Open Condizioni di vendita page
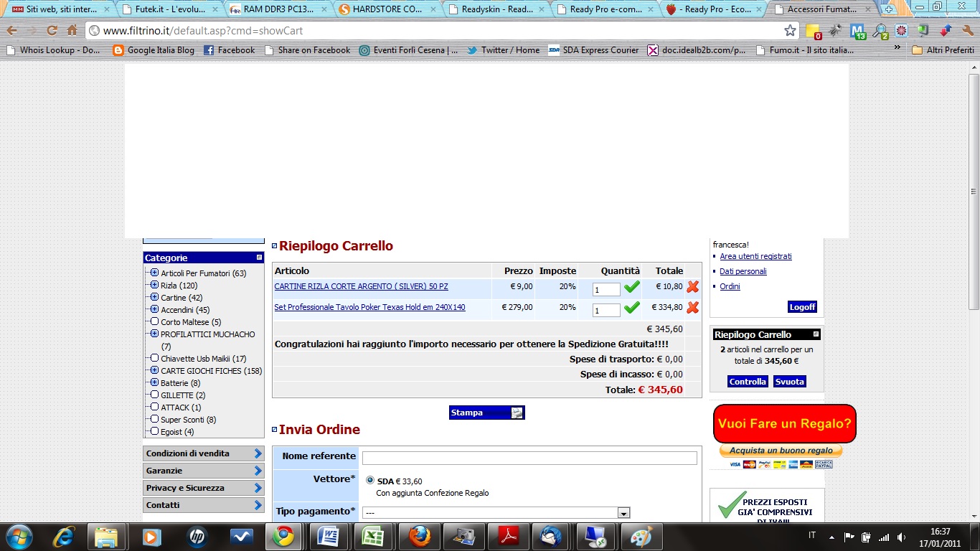Viewport: 980px width, 551px height. click(x=204, y=453)
